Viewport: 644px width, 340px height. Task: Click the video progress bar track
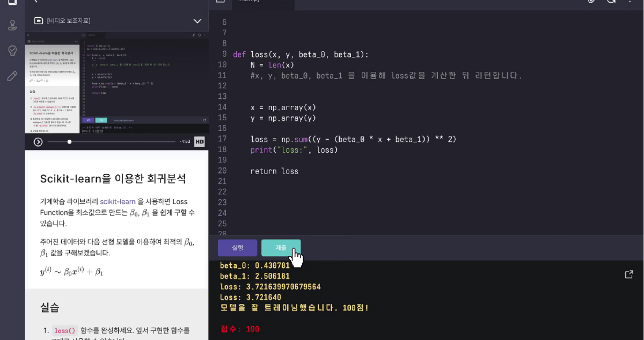[112, 142]
